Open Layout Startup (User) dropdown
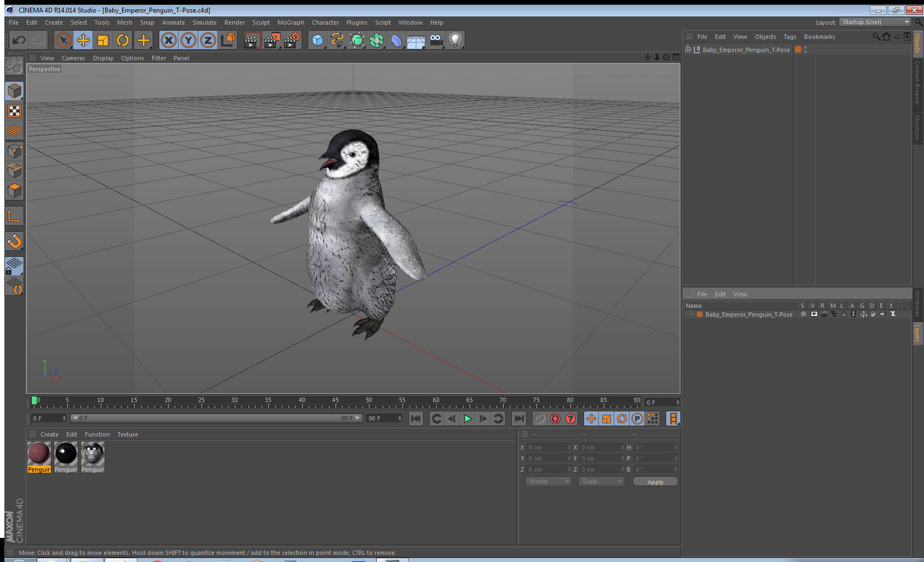Viewport: 924px width, 562px height. pyautogui.click(x=875, y=22)
